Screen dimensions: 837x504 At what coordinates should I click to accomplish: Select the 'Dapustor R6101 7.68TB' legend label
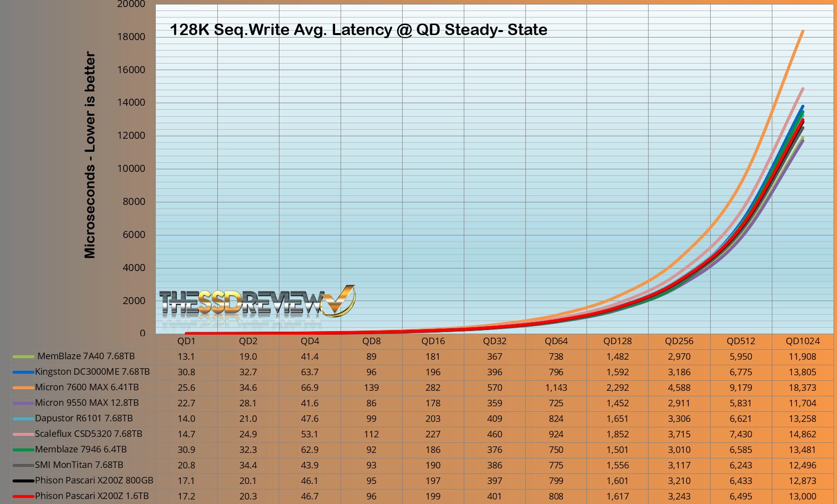(84, 418)
